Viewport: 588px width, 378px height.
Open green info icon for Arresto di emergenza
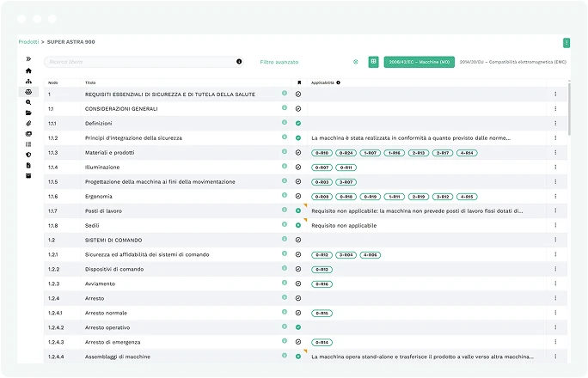(285, 341)
